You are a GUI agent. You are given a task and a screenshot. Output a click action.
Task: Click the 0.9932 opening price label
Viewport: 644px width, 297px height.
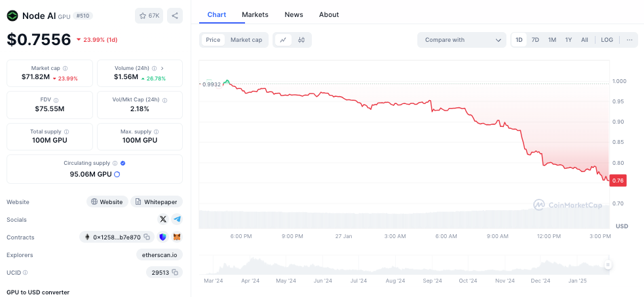coord(212,84)
